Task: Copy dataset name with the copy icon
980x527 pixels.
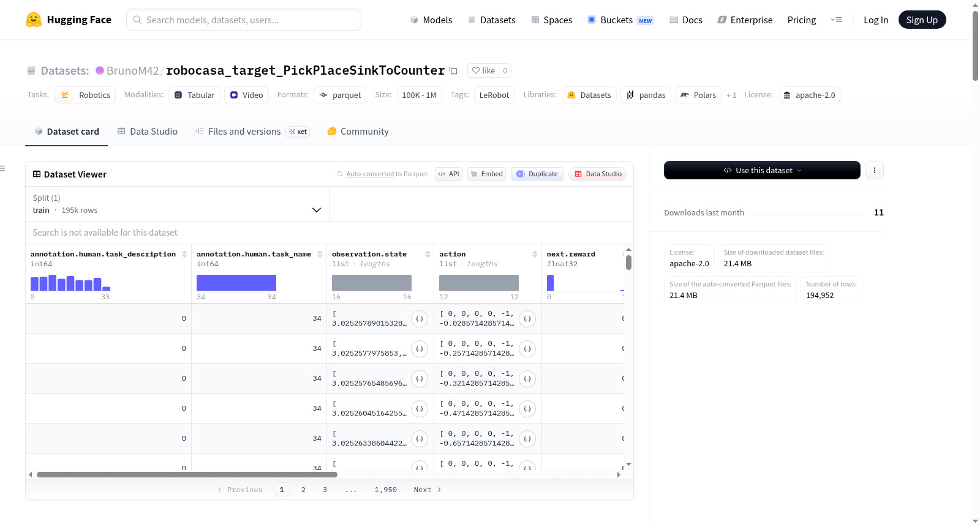Action: 453,70
